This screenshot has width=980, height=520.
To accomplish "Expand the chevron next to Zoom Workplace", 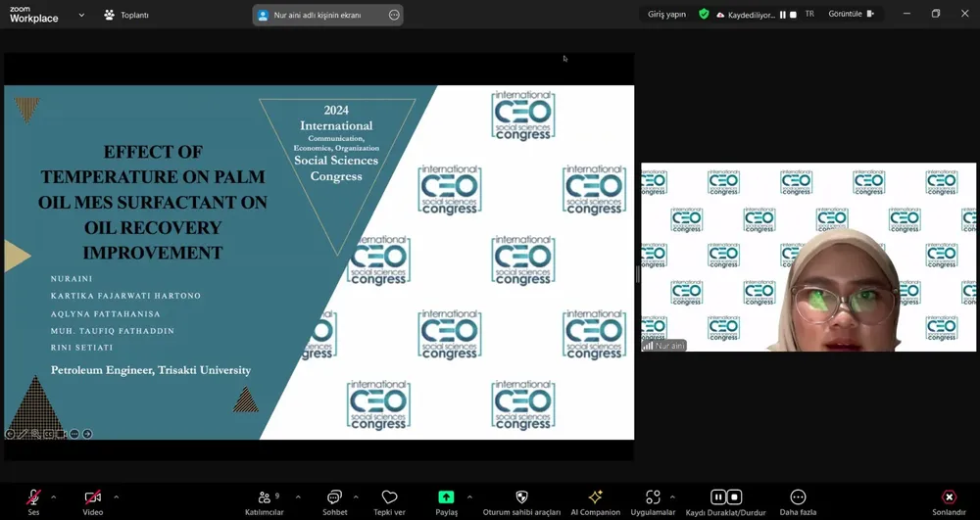I will click(81, 15).
